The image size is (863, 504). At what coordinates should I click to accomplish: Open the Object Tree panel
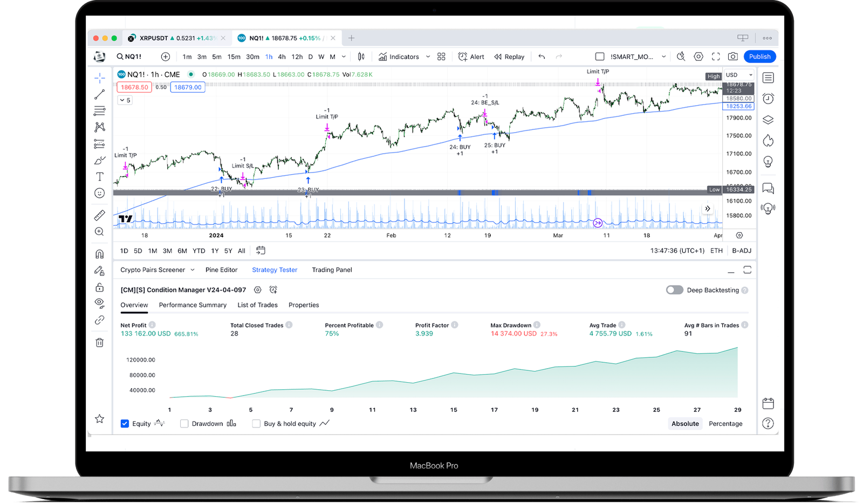point(768,119)
